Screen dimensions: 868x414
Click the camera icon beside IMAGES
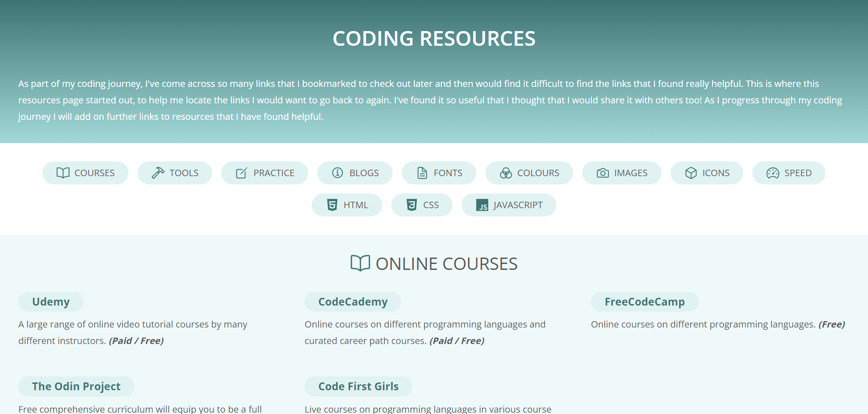coord(602,173)
